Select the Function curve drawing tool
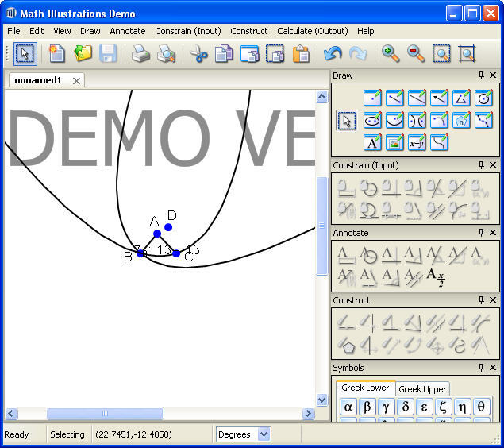The width and height of the screenshot is (504, 448). pos(439,142)
